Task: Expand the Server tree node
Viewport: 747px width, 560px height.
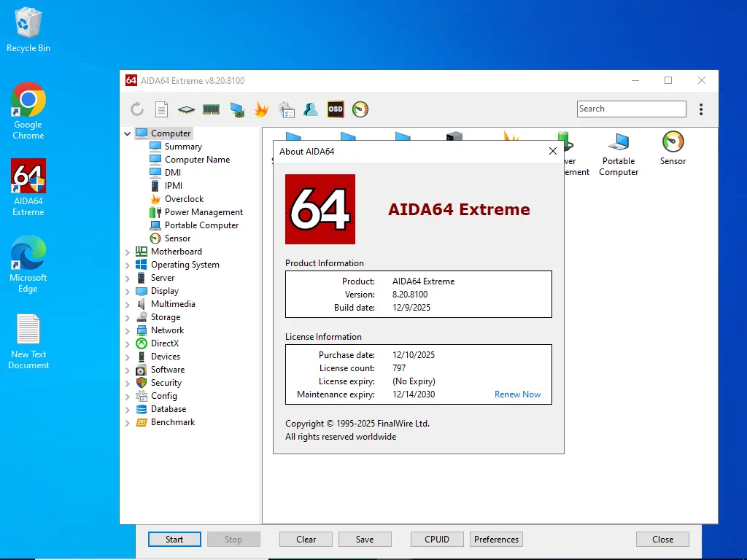Action: click(127, 278)
